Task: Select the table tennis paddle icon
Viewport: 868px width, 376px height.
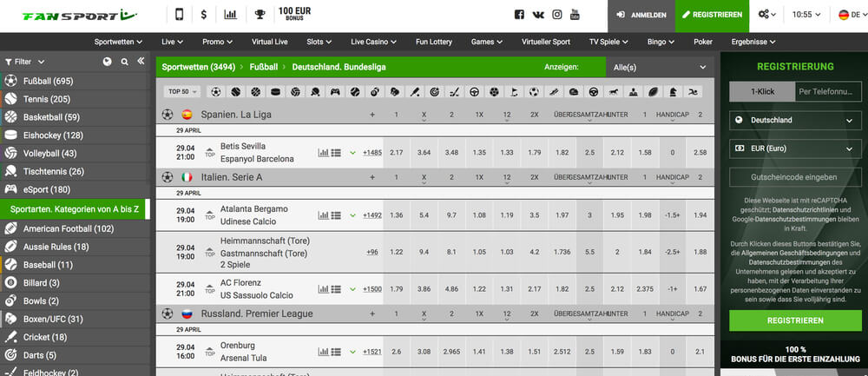Action: [316, 92]
